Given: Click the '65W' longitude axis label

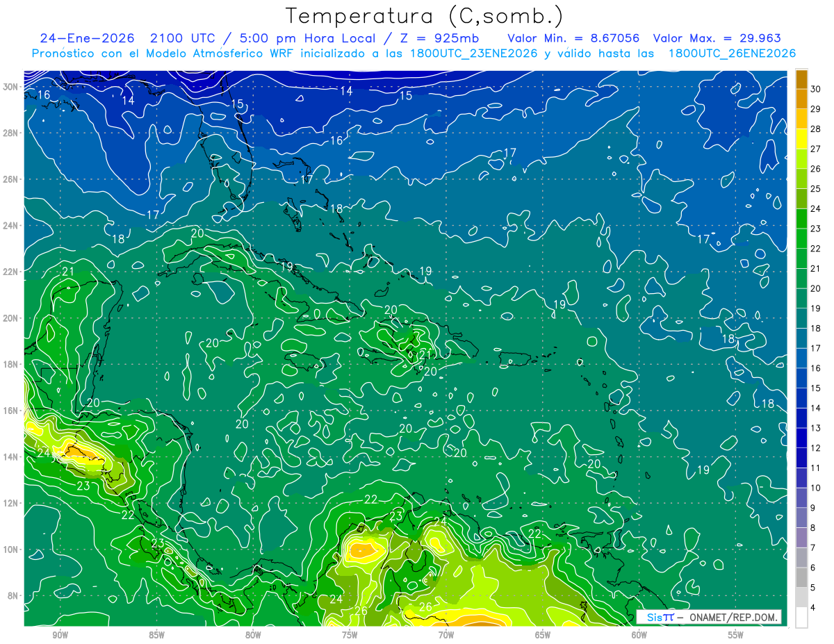Looking at the screenshot, I should click(543, 635).
